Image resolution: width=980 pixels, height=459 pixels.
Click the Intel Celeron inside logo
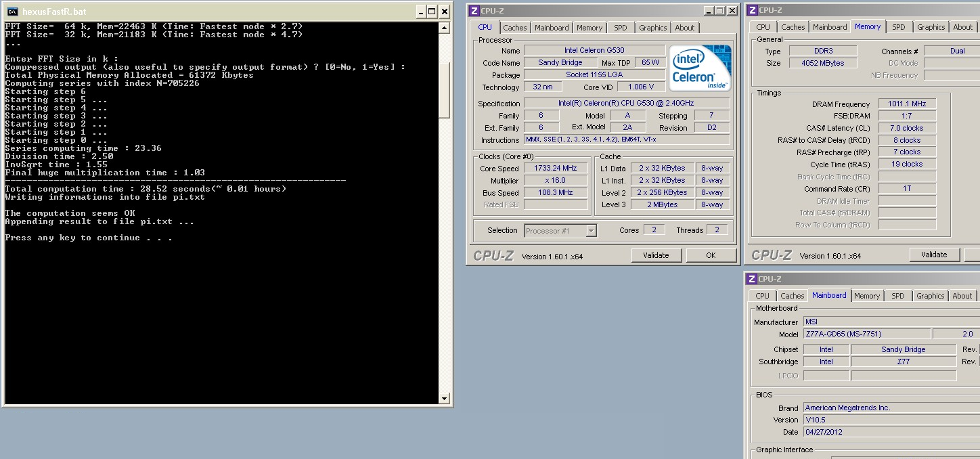pos(700,68)
